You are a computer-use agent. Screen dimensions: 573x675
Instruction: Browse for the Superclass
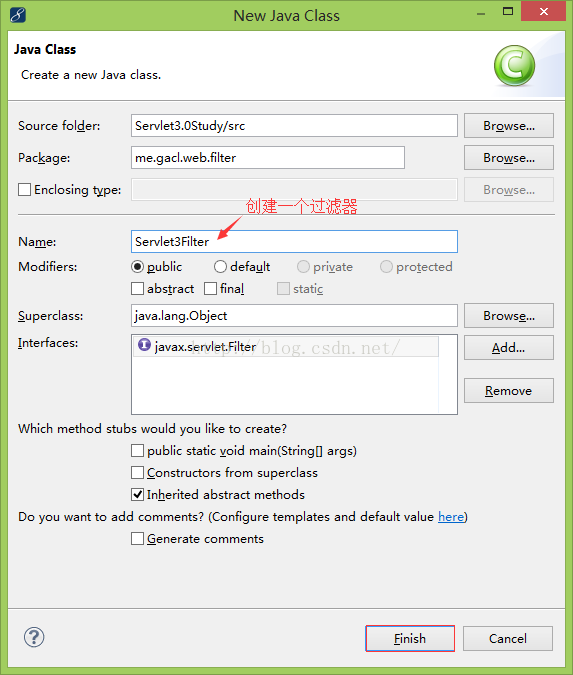(x=509, y=316)
